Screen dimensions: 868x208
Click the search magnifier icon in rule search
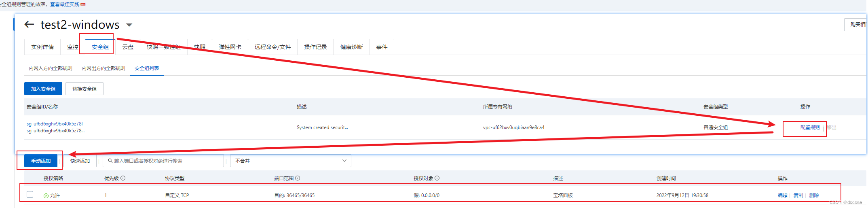(x=110, y=161)
